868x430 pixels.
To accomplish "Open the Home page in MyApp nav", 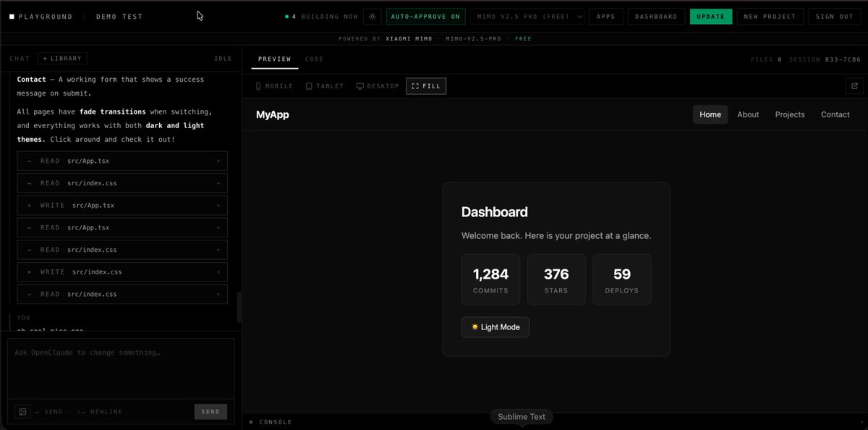I will 710,114.
